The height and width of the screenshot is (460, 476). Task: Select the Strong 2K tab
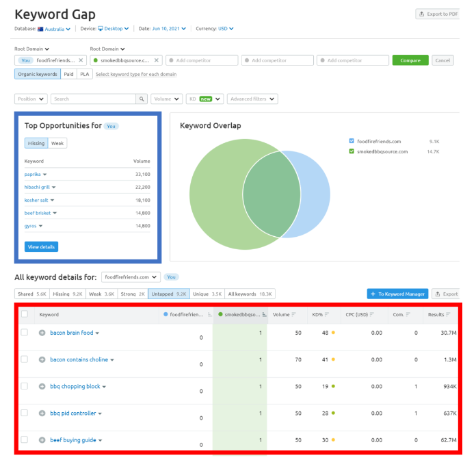tap(133, 294)
